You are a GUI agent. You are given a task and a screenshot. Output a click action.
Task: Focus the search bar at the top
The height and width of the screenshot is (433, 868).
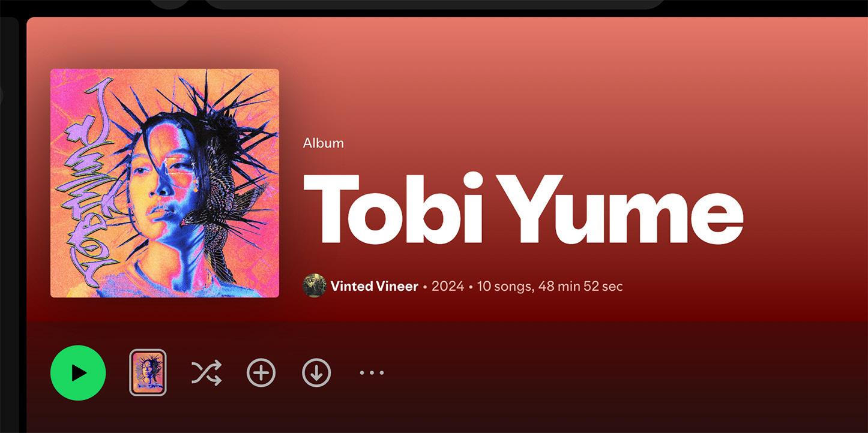coord(435,3)
